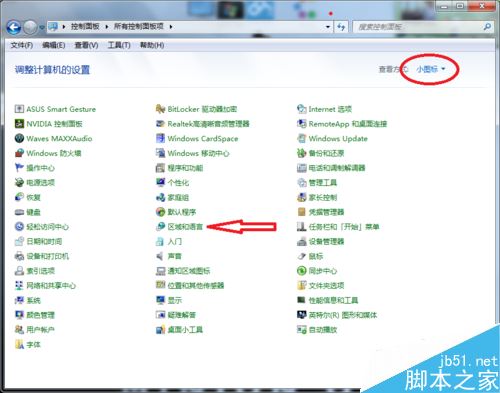Click the 个性化 icon
The image size is (500, 393).
click(160, 182)
